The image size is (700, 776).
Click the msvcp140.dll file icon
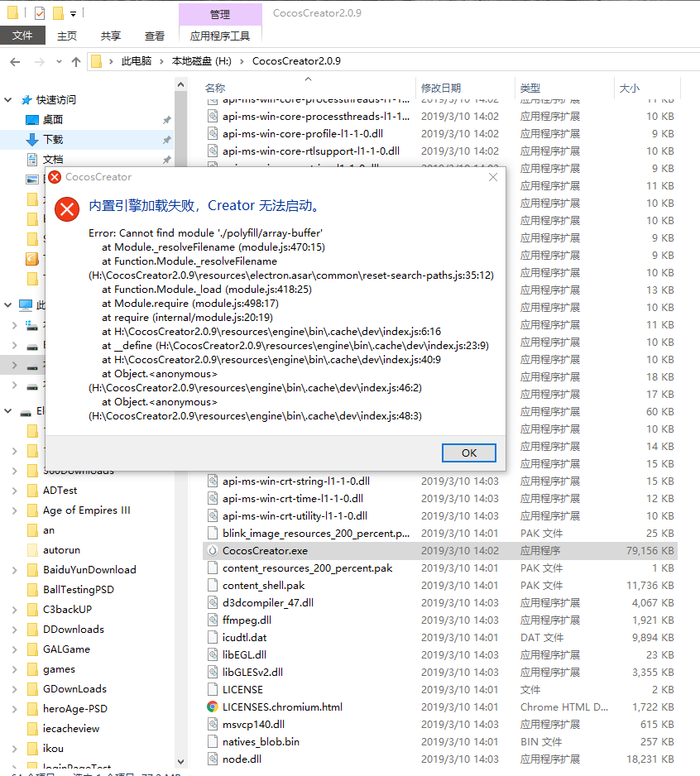tap(213, 724)
